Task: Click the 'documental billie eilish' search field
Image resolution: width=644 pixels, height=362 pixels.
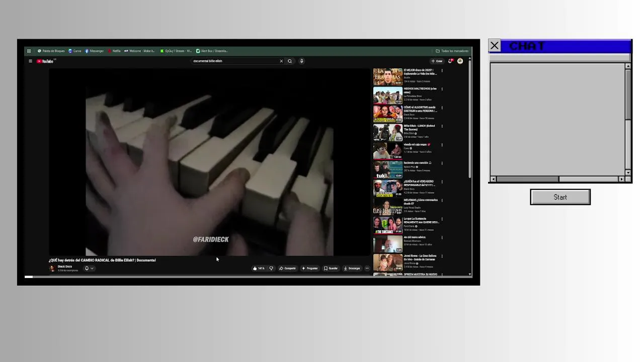Action: pyautogui.click(x=234, y=61)
